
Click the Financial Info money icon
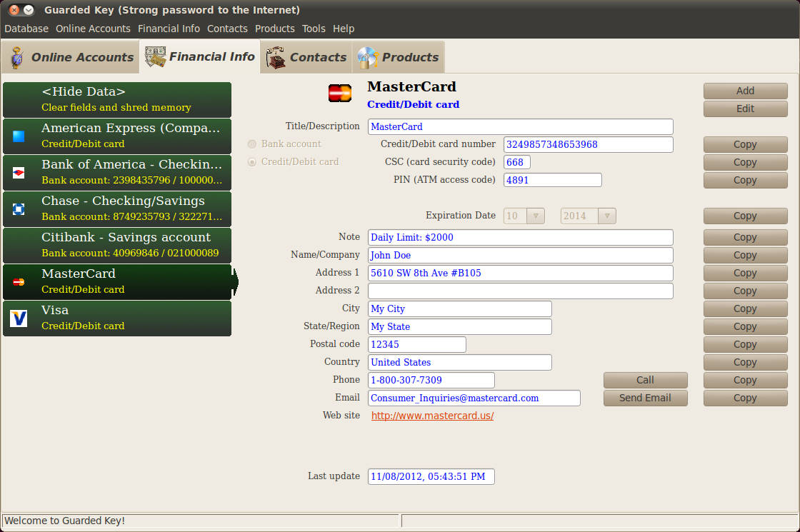click(x=155, y=56)
